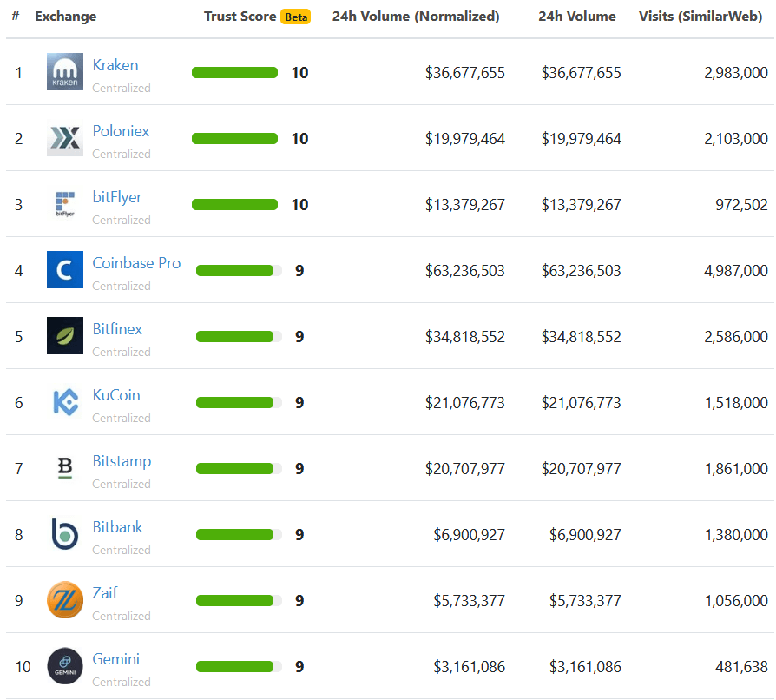This screenshot has width=776, height=700.
Task: Open the Zaif exchange link
Action: (105, 593)
